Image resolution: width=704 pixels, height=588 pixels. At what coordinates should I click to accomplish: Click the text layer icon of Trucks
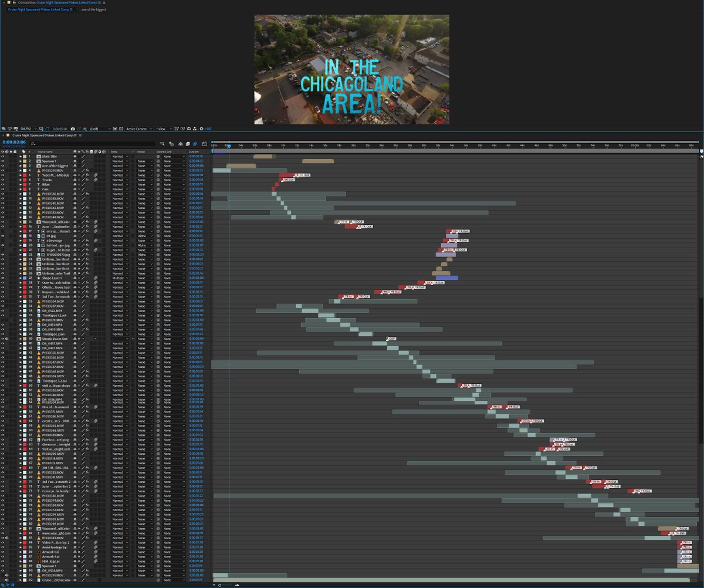[39, 180]
